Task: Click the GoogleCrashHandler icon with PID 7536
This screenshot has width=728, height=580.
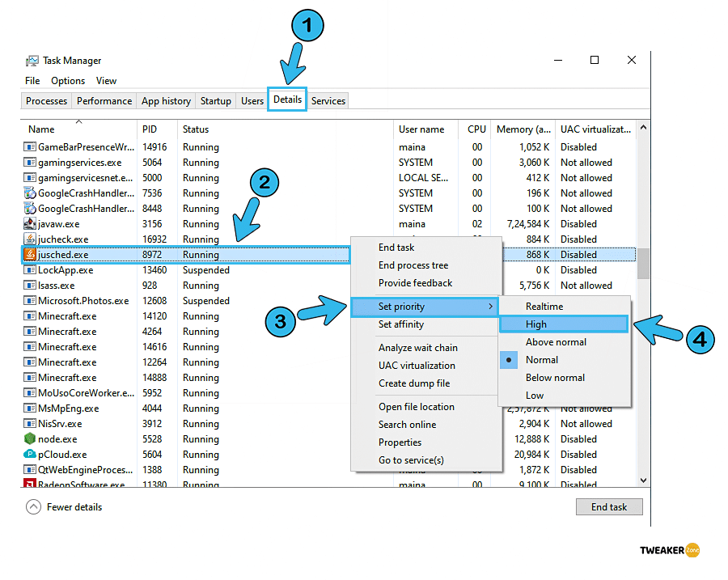Action: [30, 193]
